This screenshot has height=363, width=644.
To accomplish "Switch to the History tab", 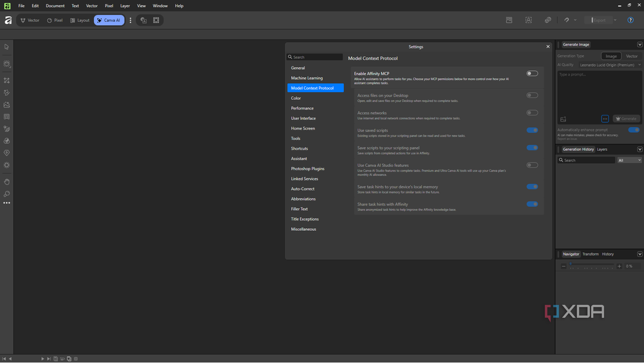I will 607,254.
